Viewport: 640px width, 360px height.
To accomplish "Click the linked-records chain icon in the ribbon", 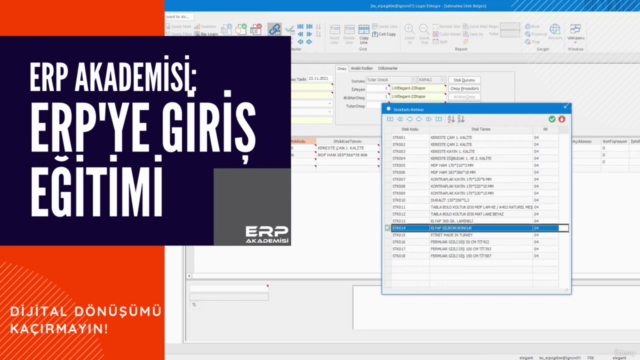I will [275, 29].
